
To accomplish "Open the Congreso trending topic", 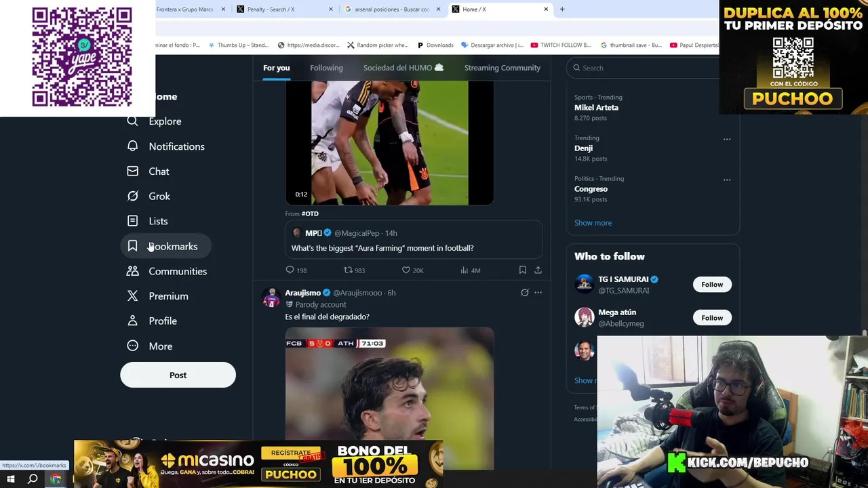I will click(591, 189).
